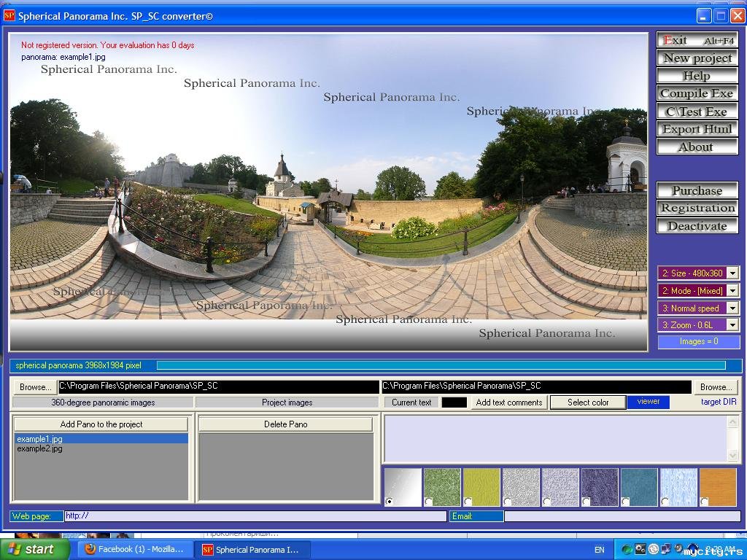
Task: Click the comments box scroll-up arrow
Action: coord(732,421)
